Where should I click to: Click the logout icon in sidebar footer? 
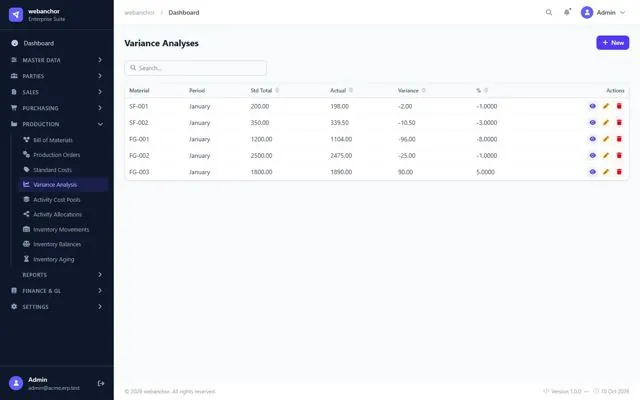click(x=101, y=383)
